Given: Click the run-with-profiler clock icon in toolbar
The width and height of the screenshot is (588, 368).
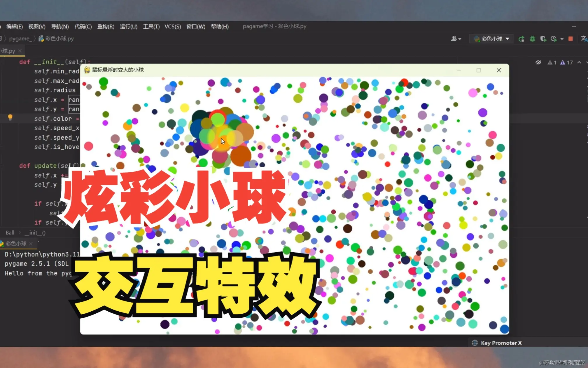Looking at the screenshot, I should pyautogui.click(x=554, y=39).
